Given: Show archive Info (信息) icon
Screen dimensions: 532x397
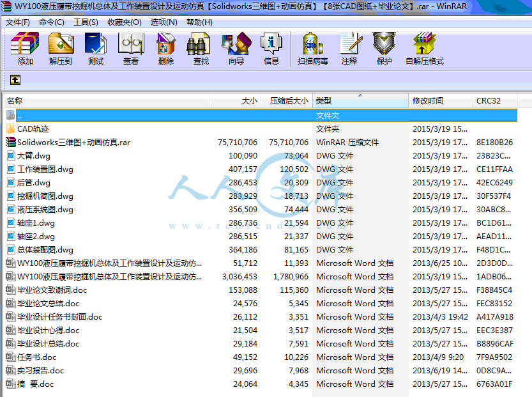Looking at the screenshot, I should 271,43.
